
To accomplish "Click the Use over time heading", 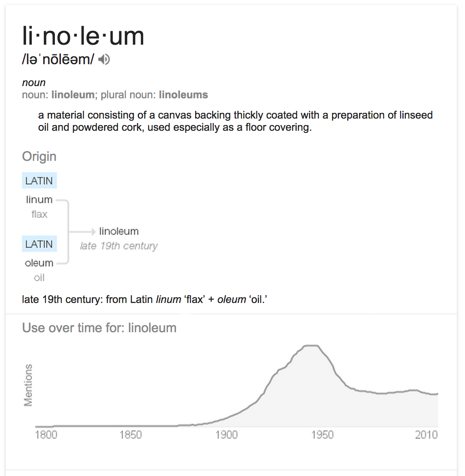I will [x=99, y=328].
